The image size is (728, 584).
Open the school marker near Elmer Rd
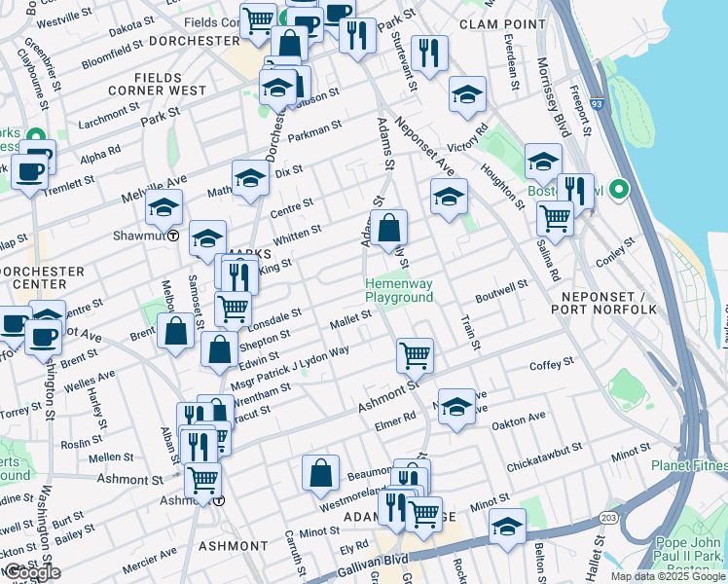pos(456,410)
